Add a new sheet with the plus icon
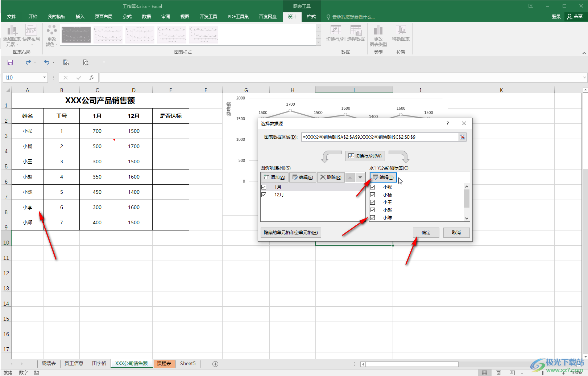The height and width of the screenshot is (376, 588). click(x=215, y=364)
